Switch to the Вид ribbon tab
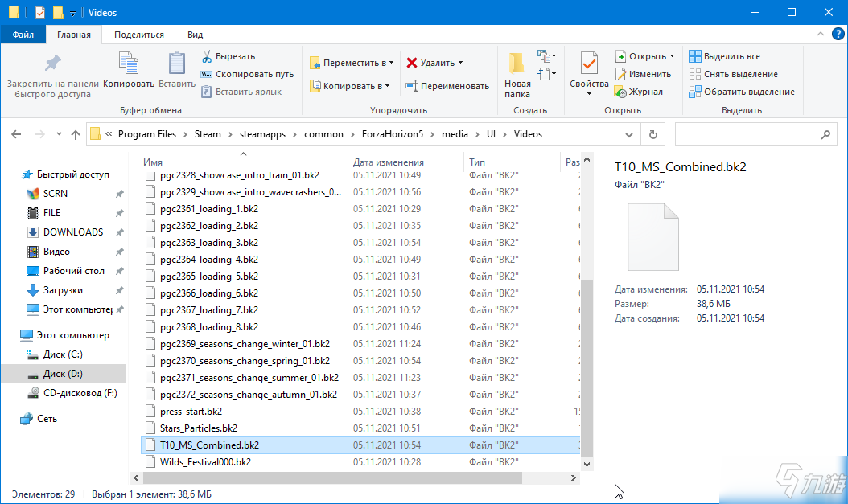 (196, 35)
